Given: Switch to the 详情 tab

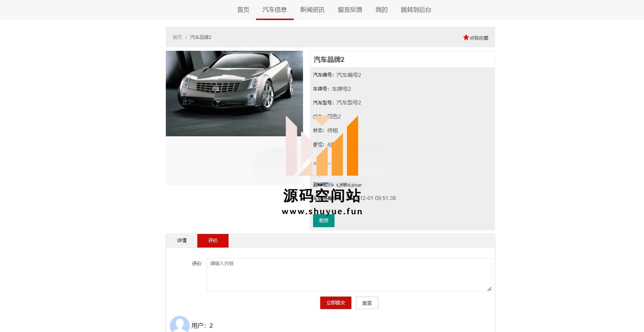Looking at the screenshot, I should pos(182,240).
